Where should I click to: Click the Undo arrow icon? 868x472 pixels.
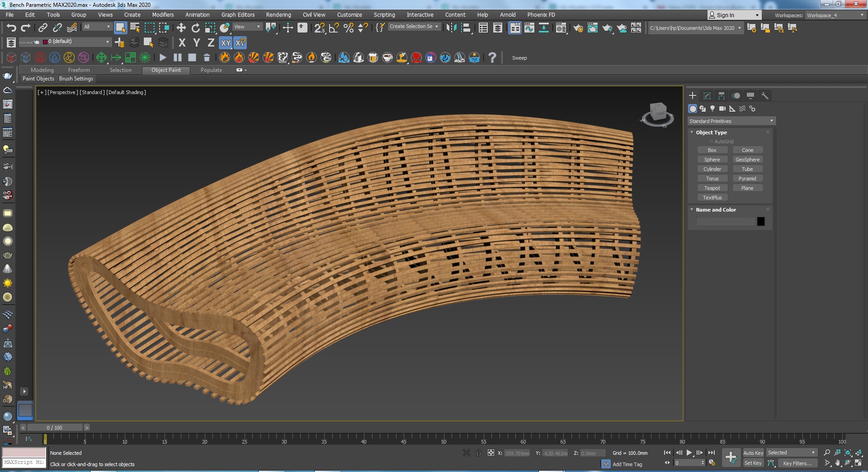point(11,28)
